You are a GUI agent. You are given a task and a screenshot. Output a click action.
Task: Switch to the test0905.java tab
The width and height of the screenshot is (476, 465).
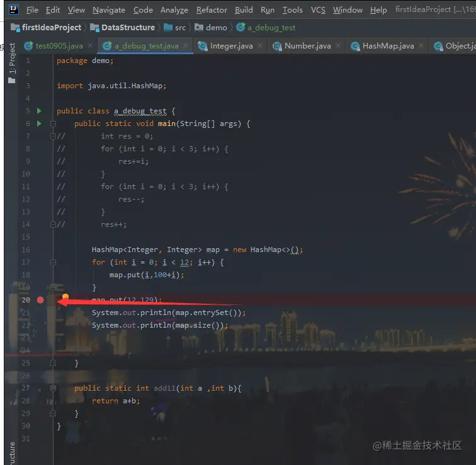click(59, 46)
